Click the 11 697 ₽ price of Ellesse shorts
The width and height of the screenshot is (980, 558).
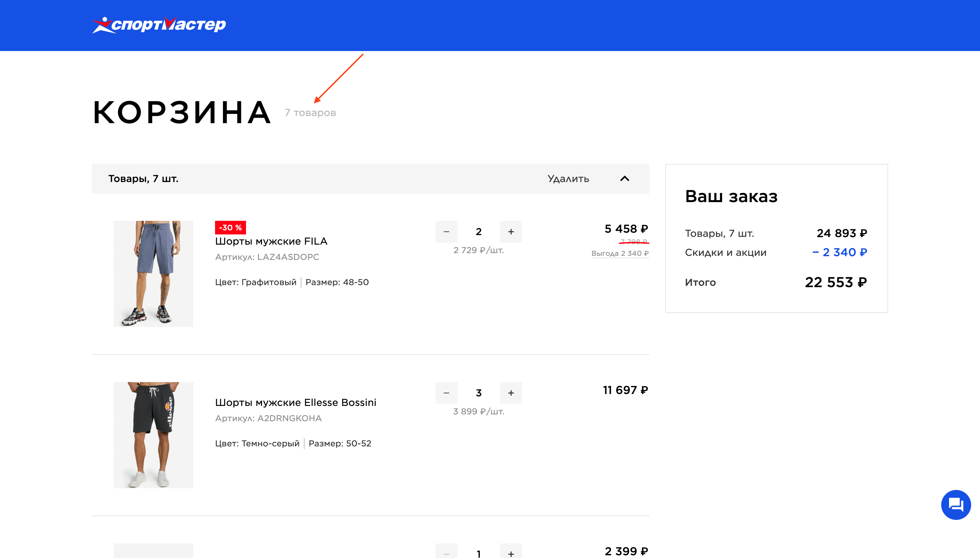coord(625,390)
